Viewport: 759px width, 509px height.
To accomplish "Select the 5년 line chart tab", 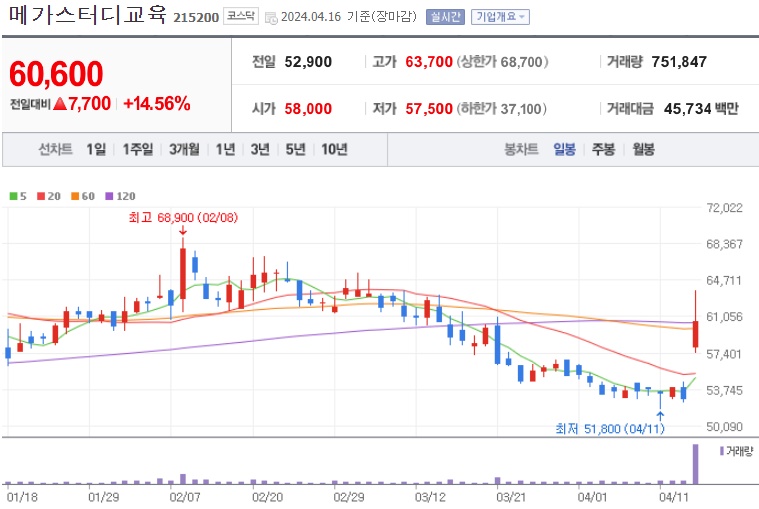I will point(295,150).
